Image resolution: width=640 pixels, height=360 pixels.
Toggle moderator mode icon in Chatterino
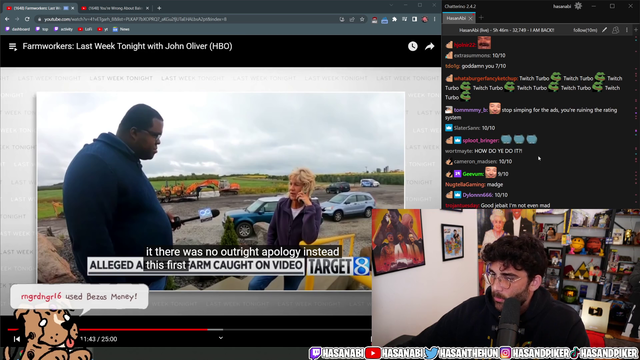point(616,30)
